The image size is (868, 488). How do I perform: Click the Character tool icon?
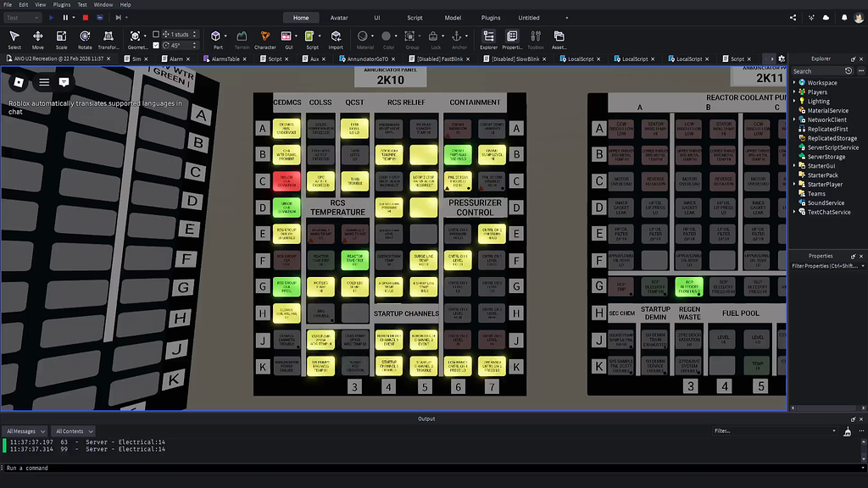pos(265,36)
